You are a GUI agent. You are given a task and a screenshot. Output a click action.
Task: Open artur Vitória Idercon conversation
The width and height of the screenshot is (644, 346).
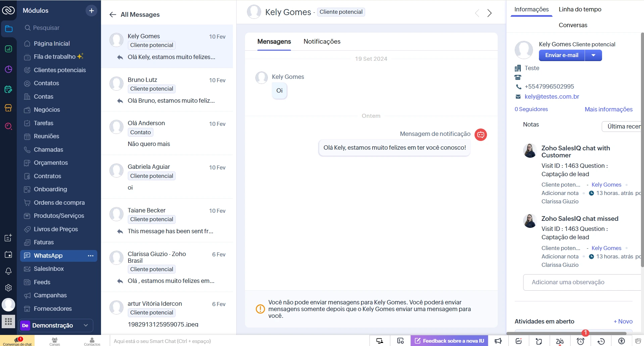pyautogui.click(x=167, y=314)
